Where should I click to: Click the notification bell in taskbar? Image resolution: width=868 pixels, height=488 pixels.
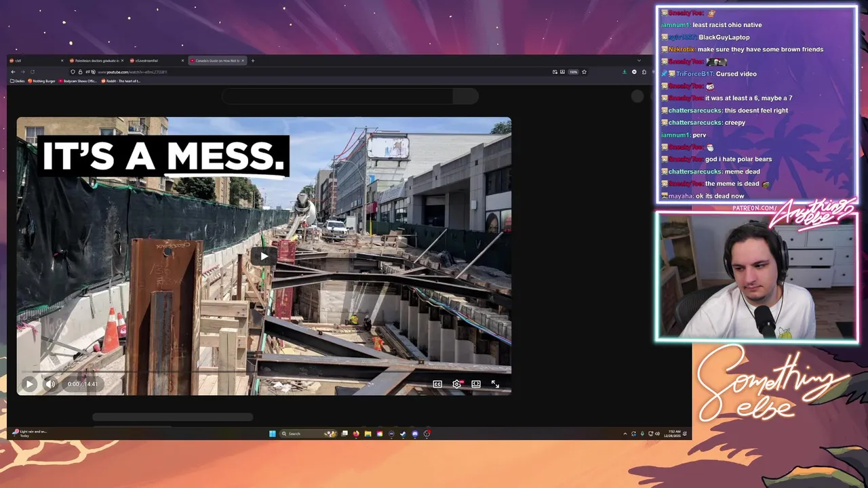685,434
